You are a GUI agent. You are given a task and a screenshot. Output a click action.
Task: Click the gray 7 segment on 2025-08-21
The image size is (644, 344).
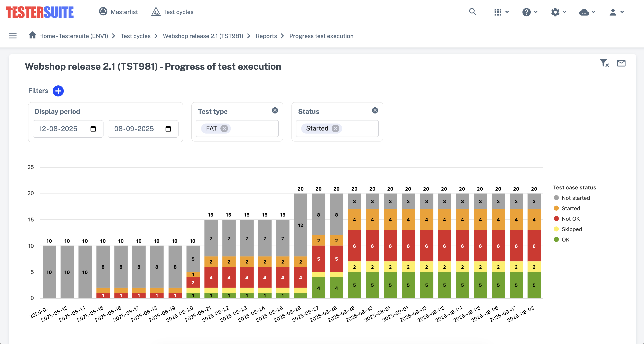[x=211, y=238]
